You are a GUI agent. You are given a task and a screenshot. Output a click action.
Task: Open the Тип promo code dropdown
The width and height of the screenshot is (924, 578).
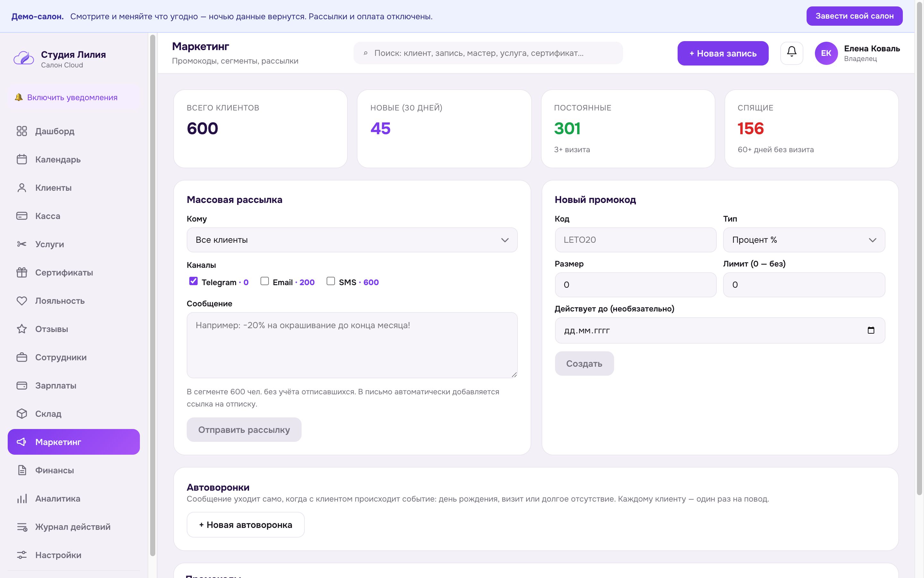(804, 240)
